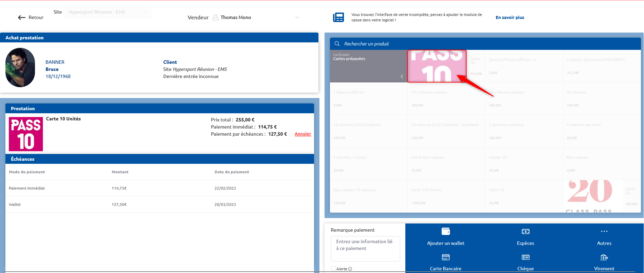Viewport: 644px width, 273px height.
Task: Toggle the Alerte checkbox
Action: click(x=333, y=269)
